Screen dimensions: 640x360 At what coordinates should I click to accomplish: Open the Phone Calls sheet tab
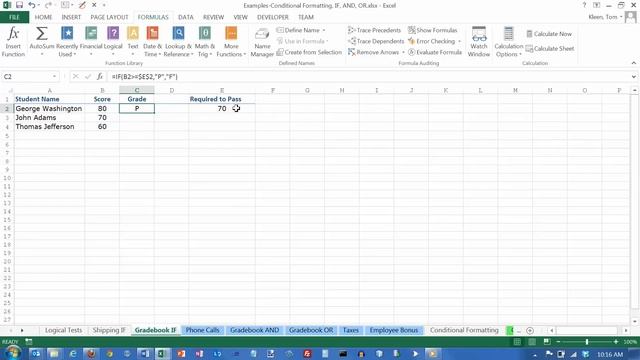[x=202, y=330]
